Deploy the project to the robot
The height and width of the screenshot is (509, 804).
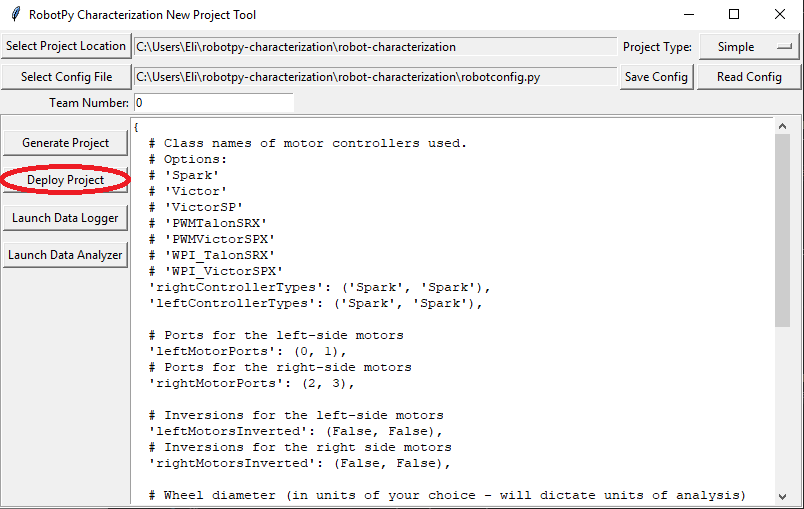coord(65,180)
